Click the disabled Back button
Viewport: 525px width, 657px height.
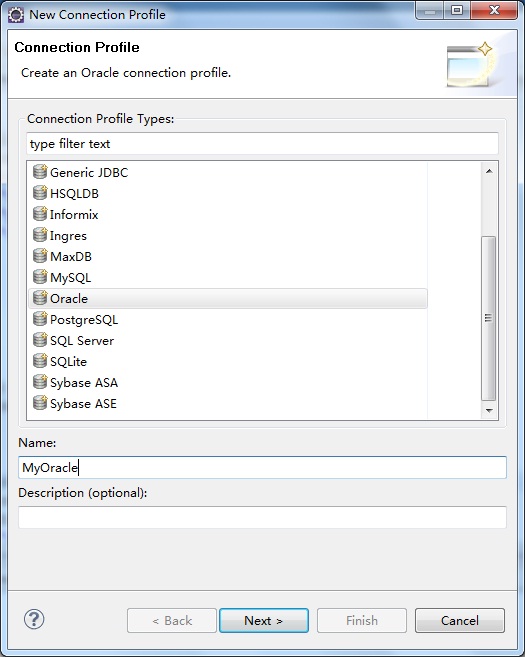tap(172, 621)
